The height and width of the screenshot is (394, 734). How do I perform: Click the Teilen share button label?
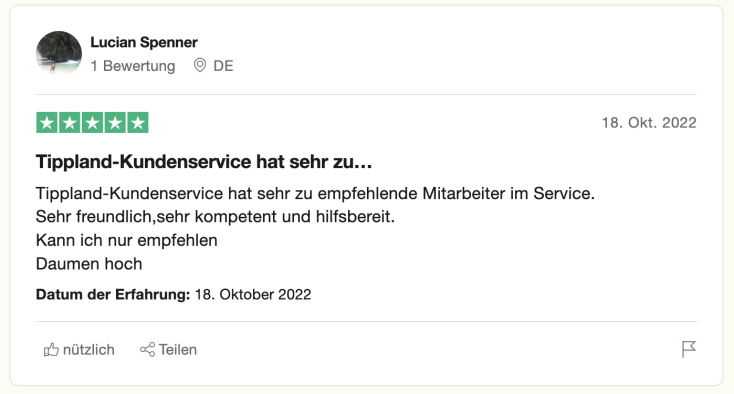178,350
